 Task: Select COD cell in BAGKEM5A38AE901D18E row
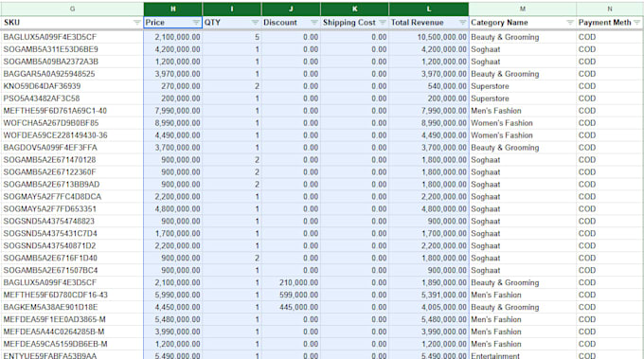610,307
